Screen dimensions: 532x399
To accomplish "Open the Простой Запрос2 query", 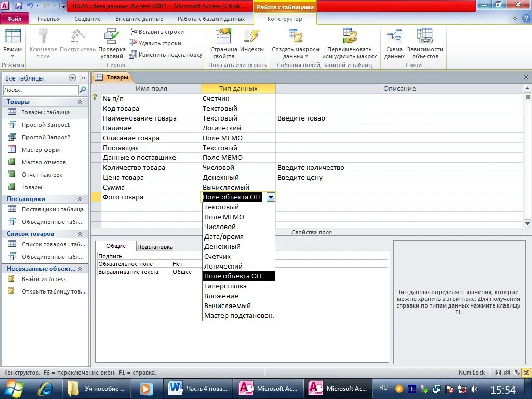I will [46, 137].
